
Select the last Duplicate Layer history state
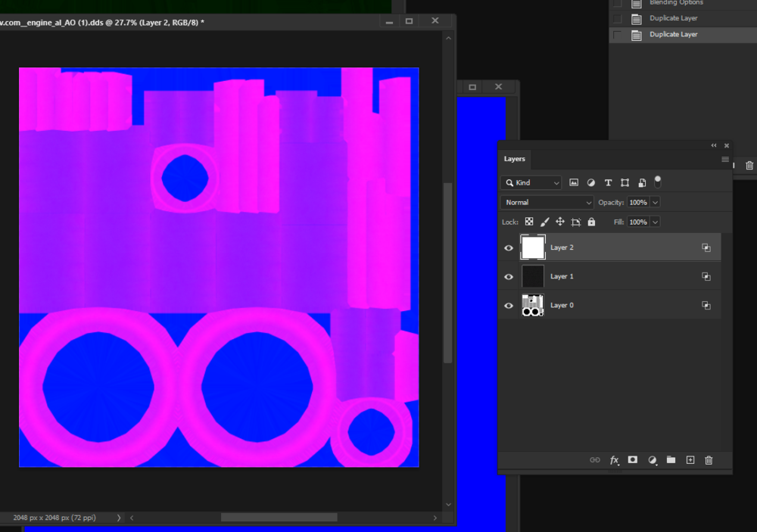[x=673, y=35]
